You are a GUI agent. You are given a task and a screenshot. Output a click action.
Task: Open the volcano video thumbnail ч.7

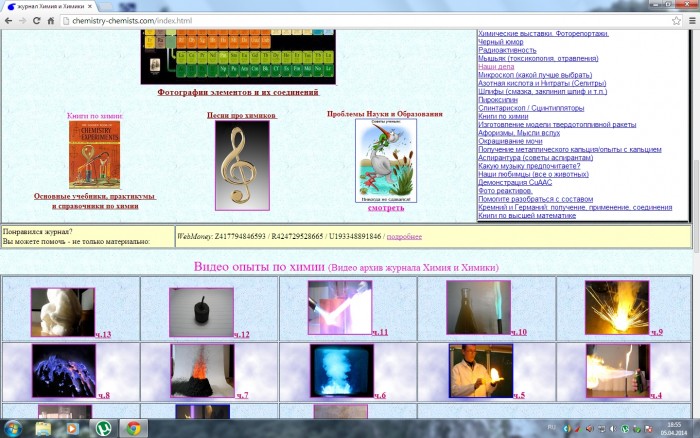(201, 370)
